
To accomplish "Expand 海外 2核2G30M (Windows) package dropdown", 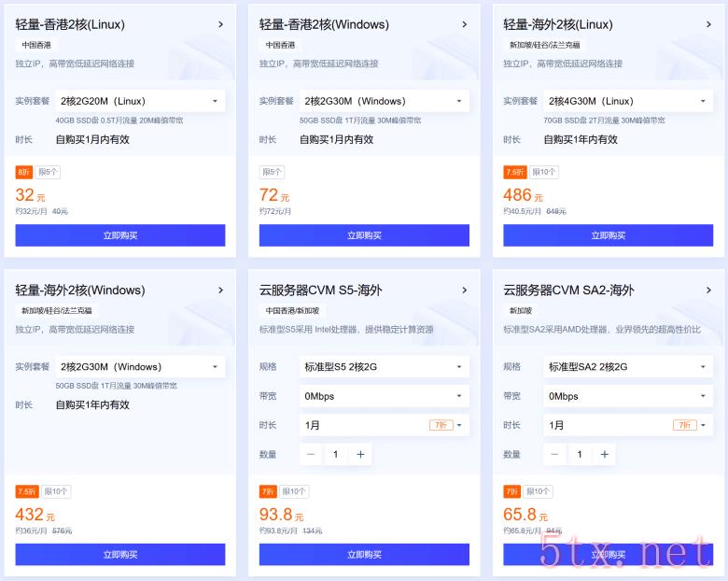I will point(140,367).
